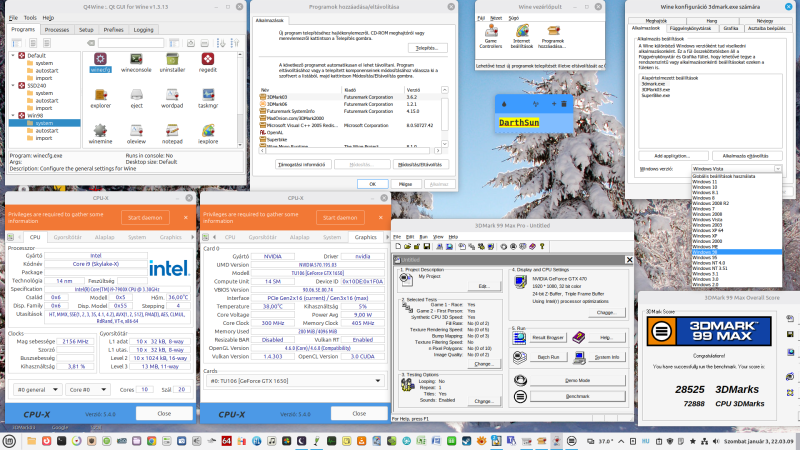Open the Nézet menu in Wine vezérlőpult

point(496,18)
